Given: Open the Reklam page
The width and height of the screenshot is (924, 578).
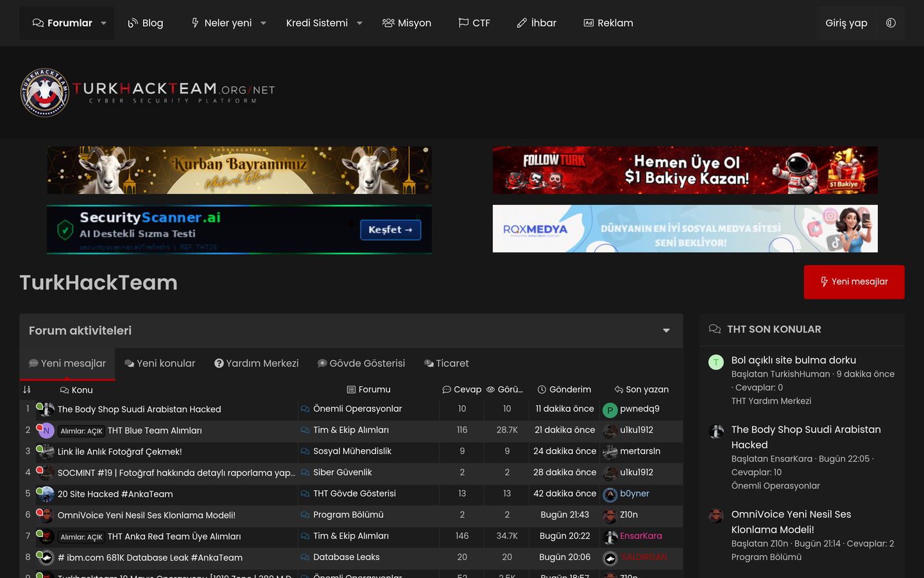Looking at the screenshot, I should click(608, 23).
